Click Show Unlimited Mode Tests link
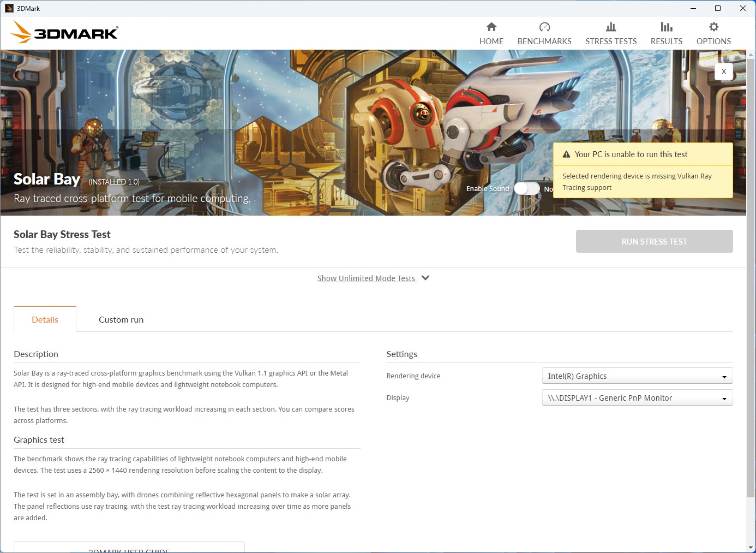Screen dimensions: 756x553 pos(367,278)
